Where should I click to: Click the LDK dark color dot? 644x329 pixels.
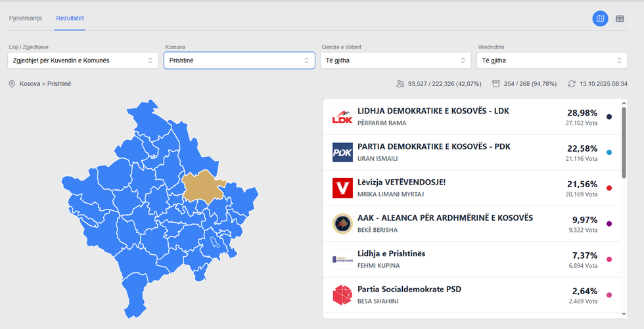click(609, 117)
